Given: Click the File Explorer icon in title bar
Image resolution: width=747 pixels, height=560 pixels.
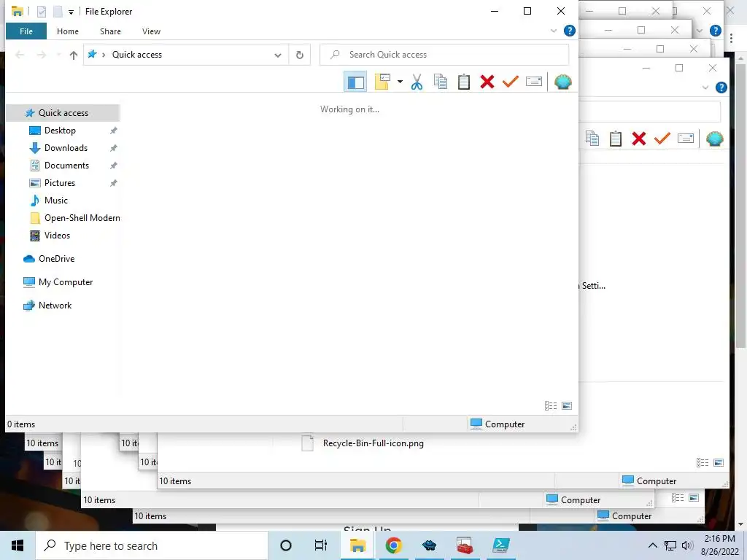Looking at the screenshot, I should point(18,12).
